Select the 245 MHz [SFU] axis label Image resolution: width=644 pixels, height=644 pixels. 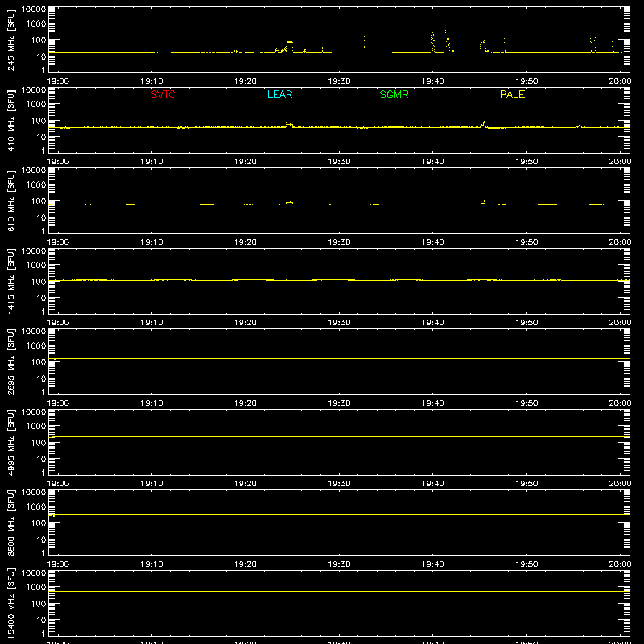tap(10, 40)
